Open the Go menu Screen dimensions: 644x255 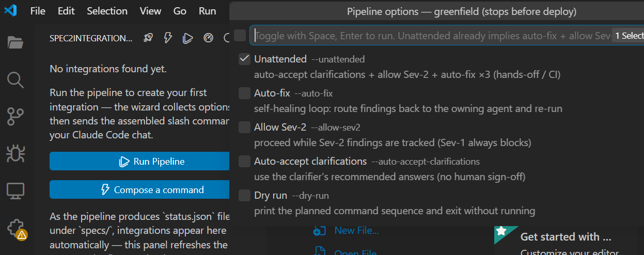(180, 11)
